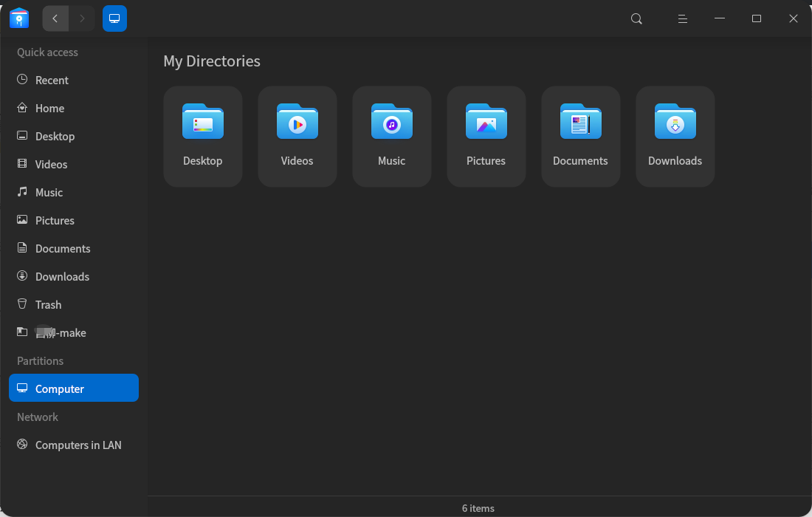Select Videos in the quick access sidebar

click(x=74, y=164)
